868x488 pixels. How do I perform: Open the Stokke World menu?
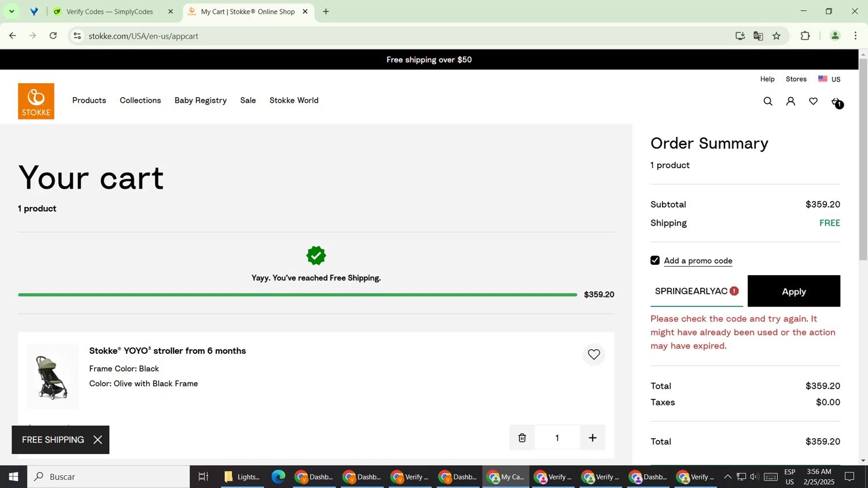[294, 101]
